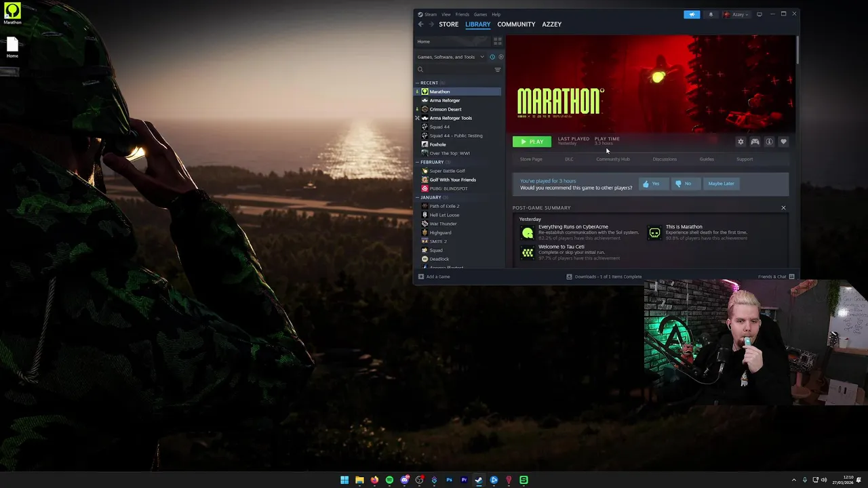Viewport: 868px width, 488px height.
Task: Open the Downloads status link
Action: 604,277
